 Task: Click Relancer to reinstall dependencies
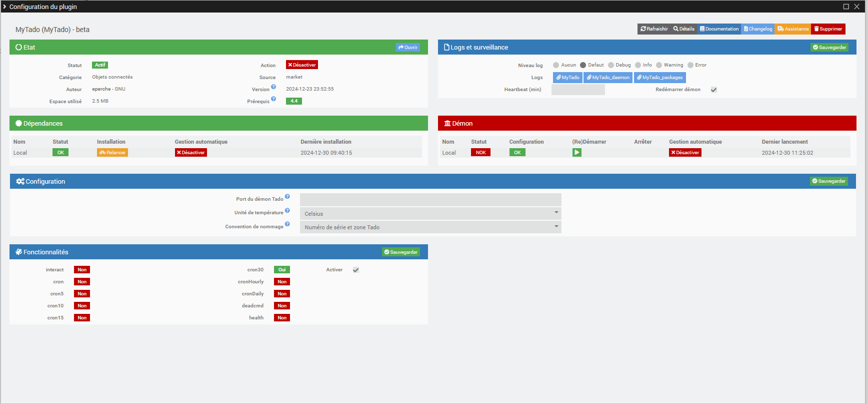point(112,153)
